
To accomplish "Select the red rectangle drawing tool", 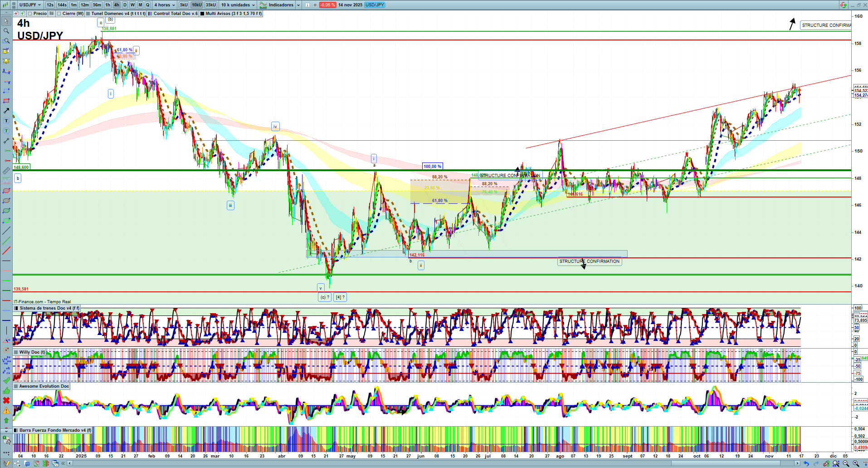I will (6, 101).
